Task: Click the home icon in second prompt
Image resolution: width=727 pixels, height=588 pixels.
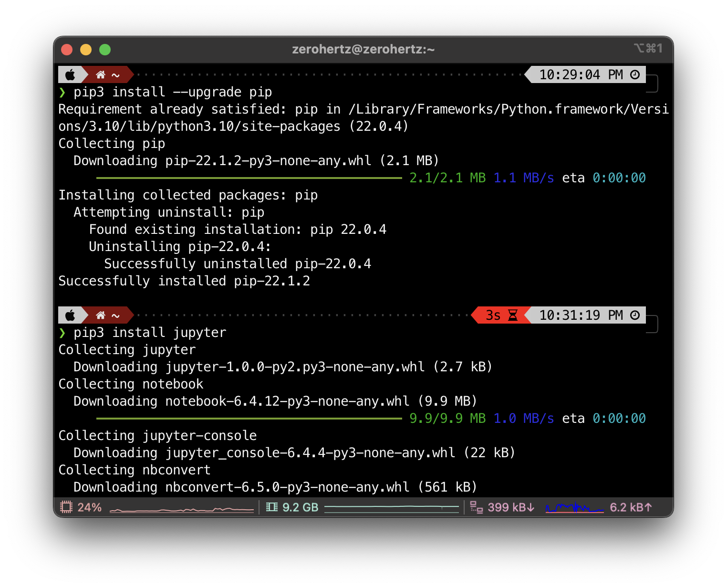Action: coord(101,315)
